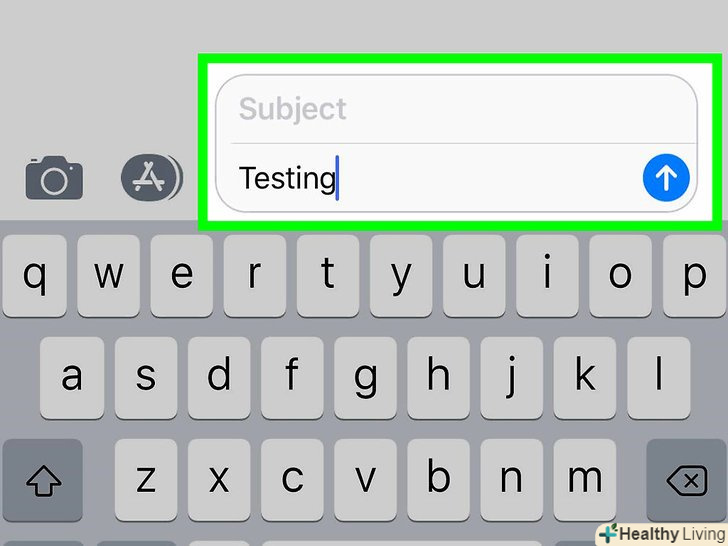Tap the message field containing Testing
Screen dimensions: 728x546
point(430,179)
